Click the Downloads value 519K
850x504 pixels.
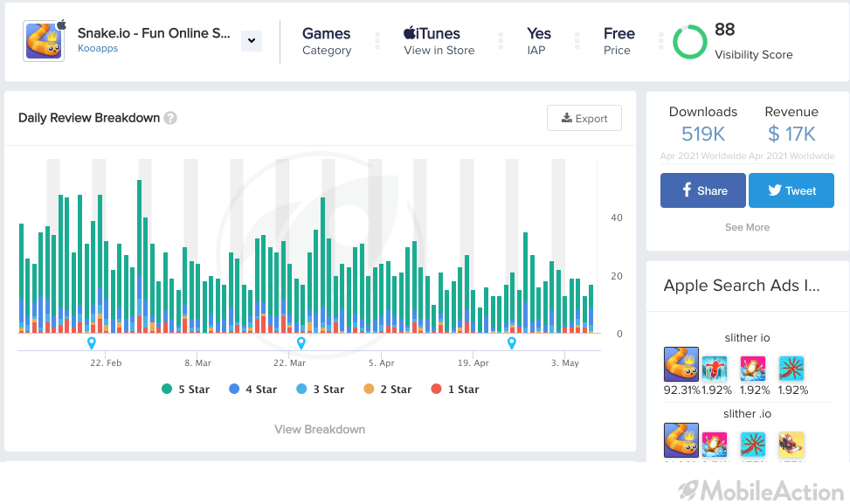click(703, 134)
